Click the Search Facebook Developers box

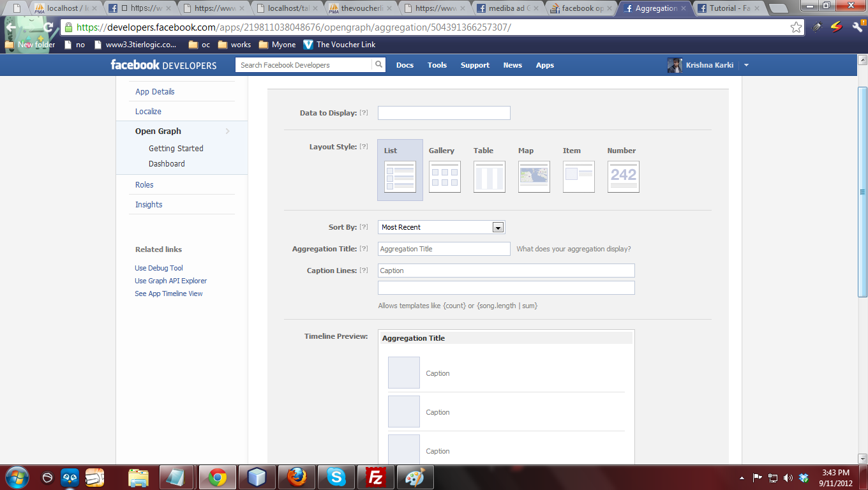click(x=304, y=65)
